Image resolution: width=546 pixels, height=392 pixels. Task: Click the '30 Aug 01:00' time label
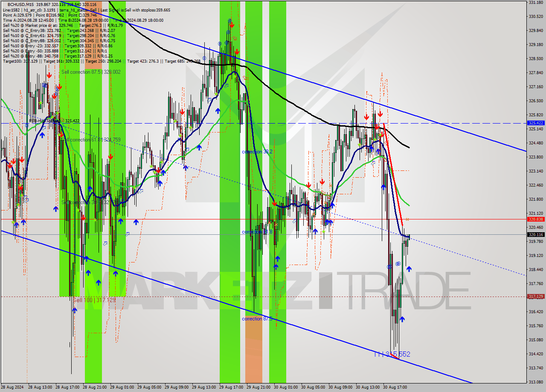[286, 387]
